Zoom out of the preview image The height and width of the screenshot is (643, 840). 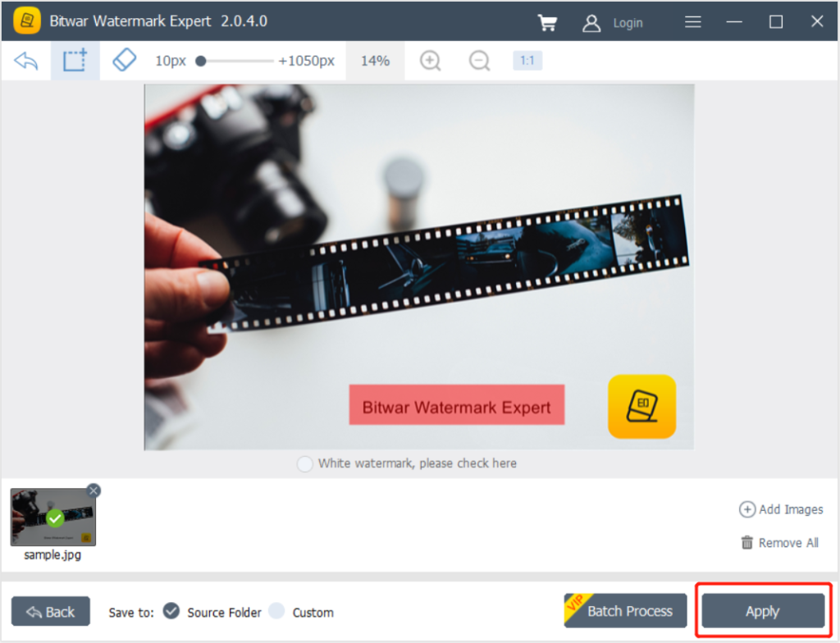pos(479,60)
